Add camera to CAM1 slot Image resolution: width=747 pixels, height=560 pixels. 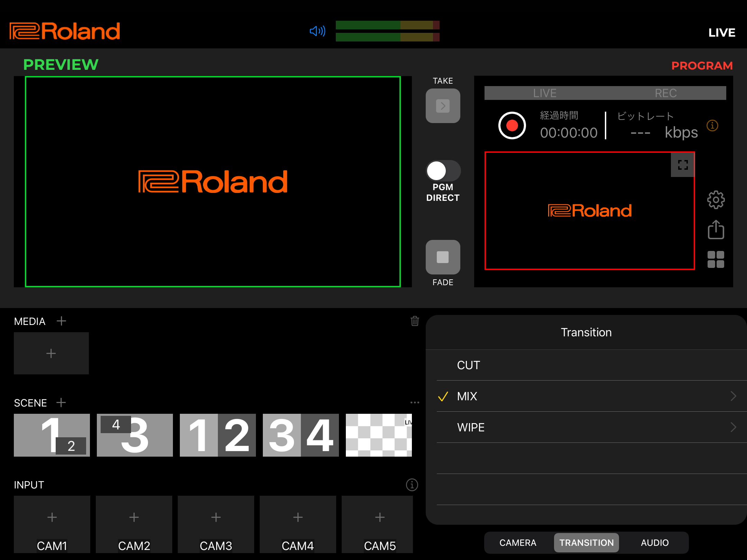(52, 524)
